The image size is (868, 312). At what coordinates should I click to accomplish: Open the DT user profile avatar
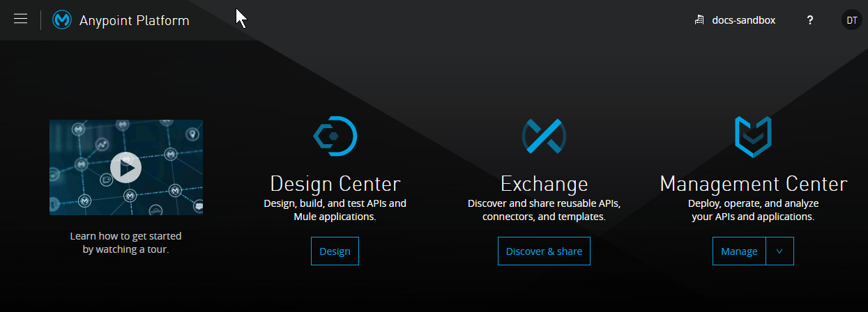pos(852,20)
